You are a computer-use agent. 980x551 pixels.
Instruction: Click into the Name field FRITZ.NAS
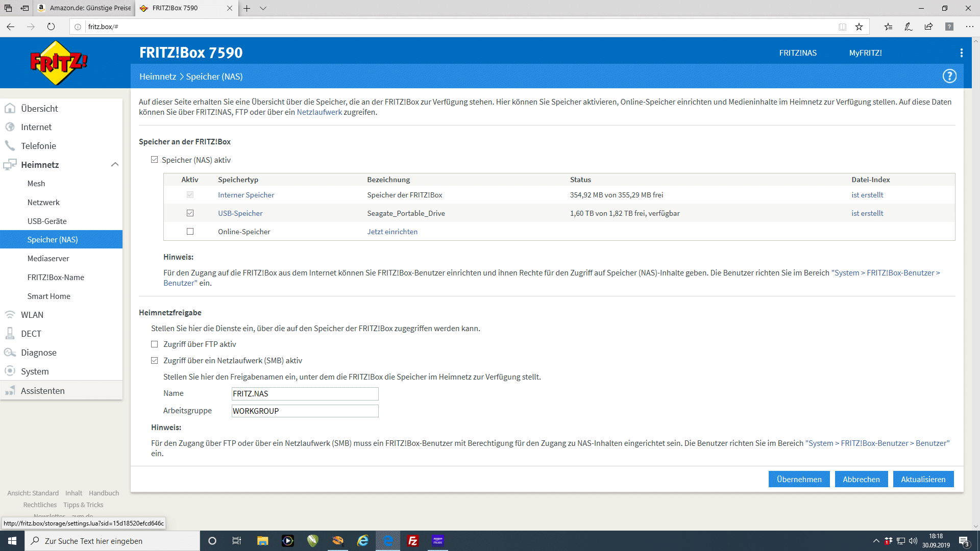[305, 393]
